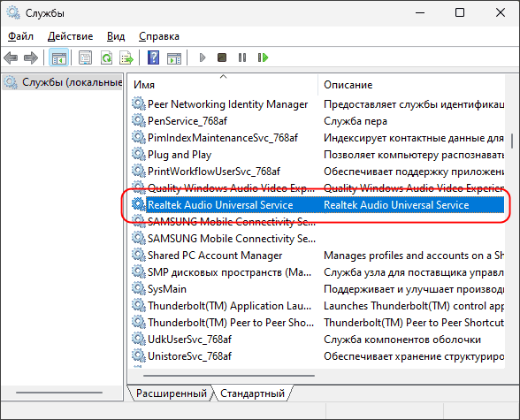Click the gear icon beside Shared PC Account Manager
This screenshot has width=520, height=420.
(138, 255)
